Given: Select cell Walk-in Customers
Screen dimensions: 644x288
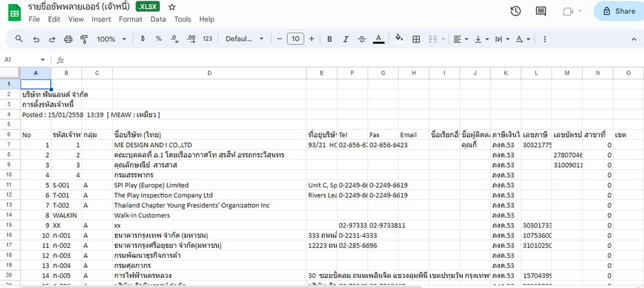Looking at the screenshot, I should [209, 215].
